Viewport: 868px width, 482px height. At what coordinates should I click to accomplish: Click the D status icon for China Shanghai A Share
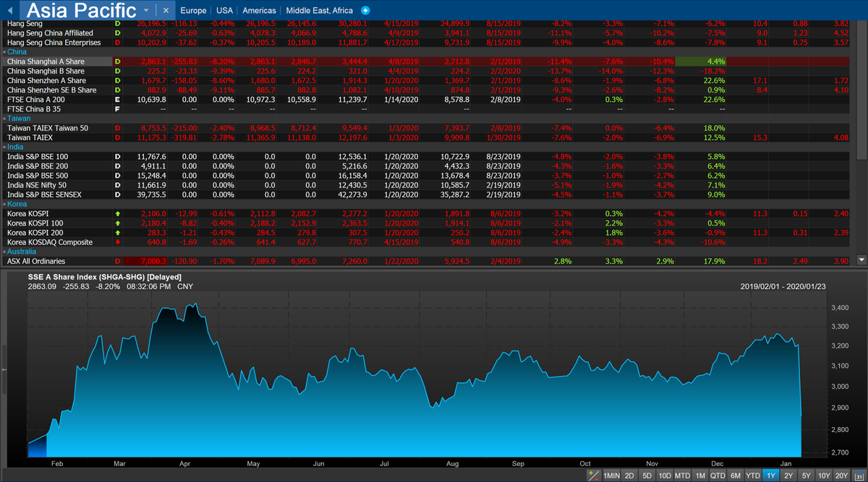pyautogui.click(x=118, y=62)
